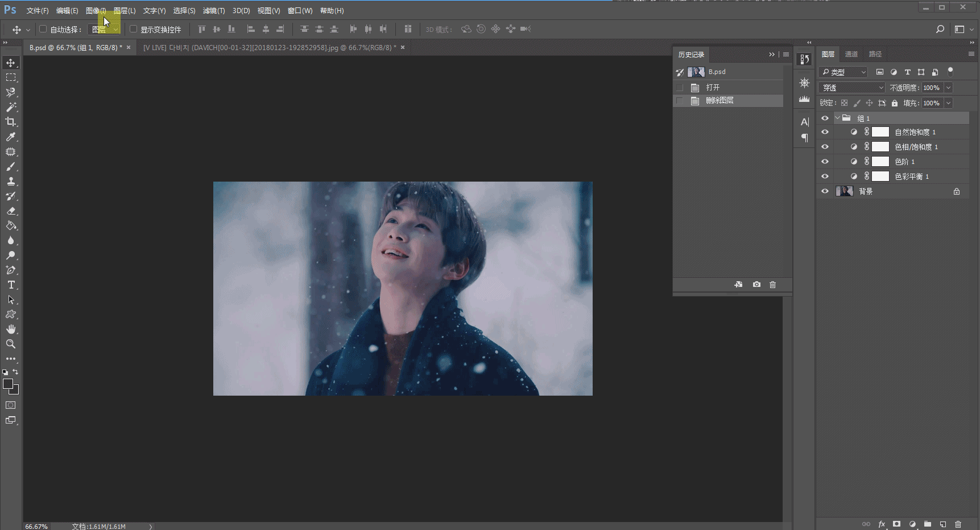Hide the 色阶 1 adjustment layer

point(825,162)
